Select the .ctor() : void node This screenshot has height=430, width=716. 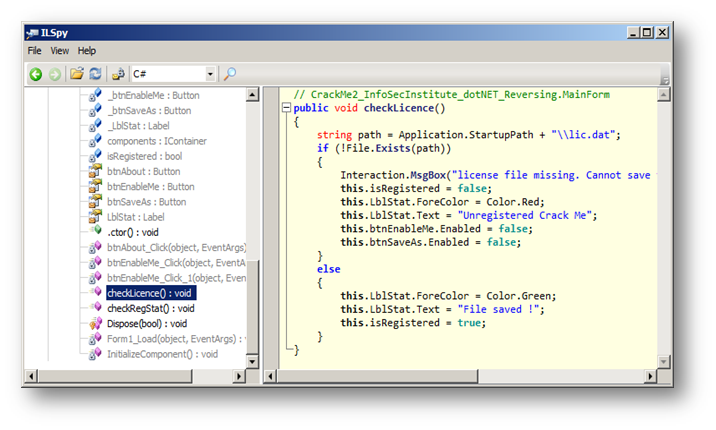pyautogui.click(x=133, y=232)
